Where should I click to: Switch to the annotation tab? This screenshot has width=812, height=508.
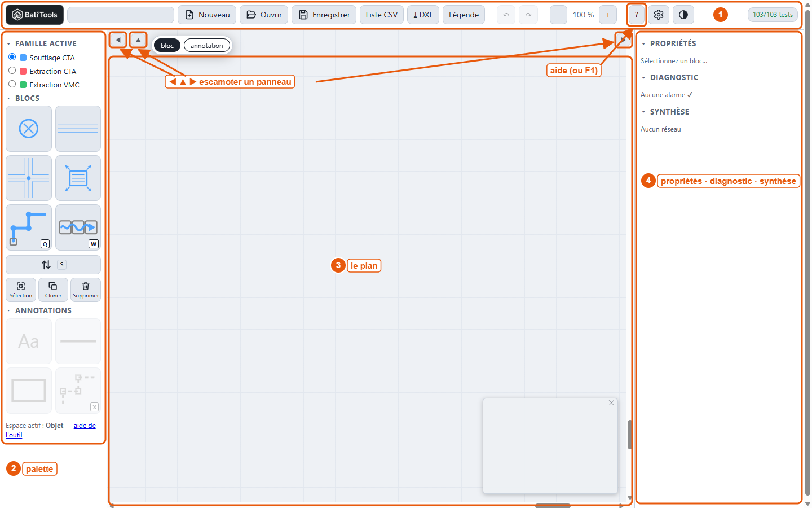[207, 46]
